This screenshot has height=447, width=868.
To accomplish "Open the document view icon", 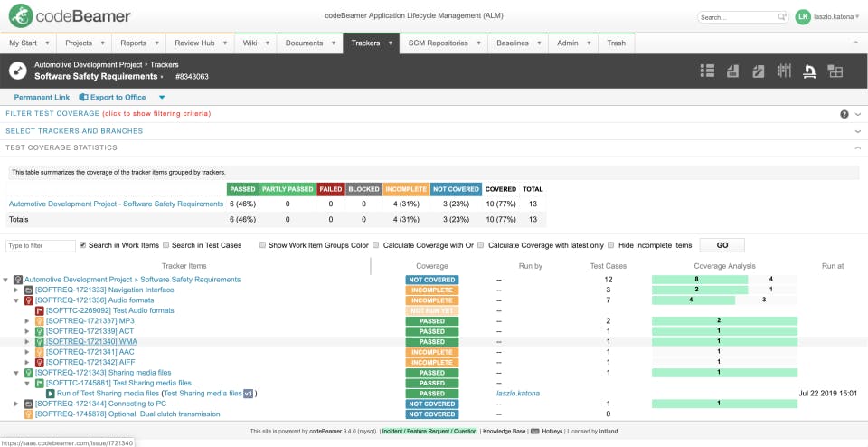I will [733, 71].
